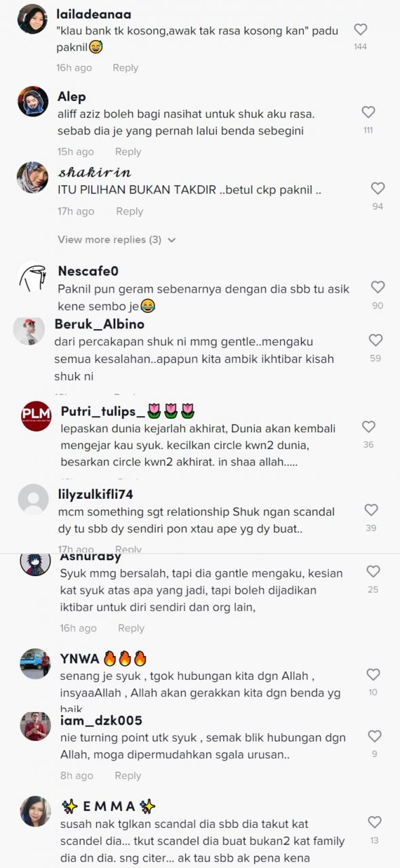The image size is (400, 868).
Task: Open Alep's avatar
Action: point(33,102)
